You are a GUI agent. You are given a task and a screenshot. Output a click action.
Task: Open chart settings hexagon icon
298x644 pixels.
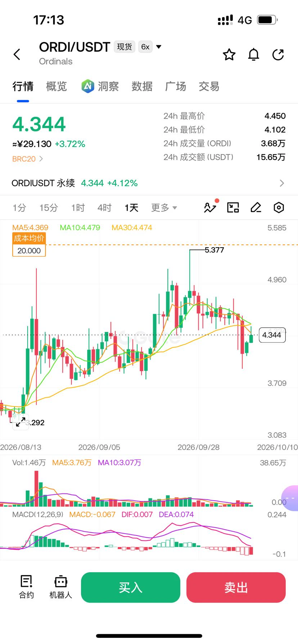click(279, 207)
